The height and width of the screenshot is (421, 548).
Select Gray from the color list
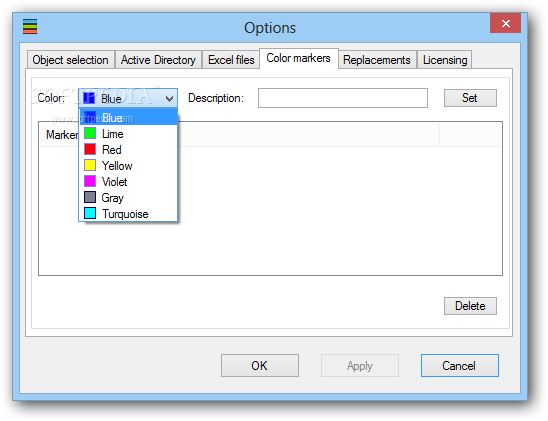tap(128, 198)
